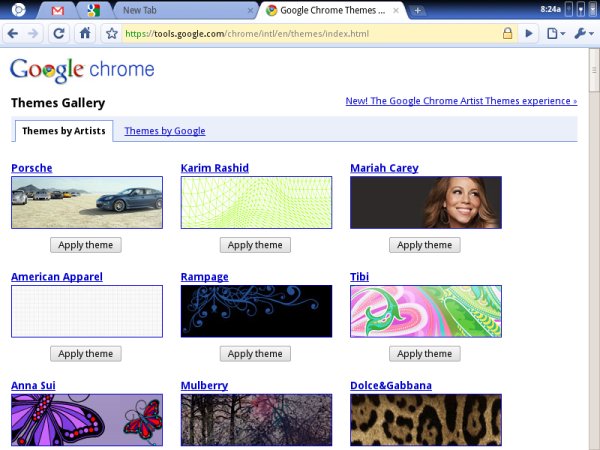The width and height of the screenshot is (600, 450).
Task: Open the network status icon
Action: (569, 10)
